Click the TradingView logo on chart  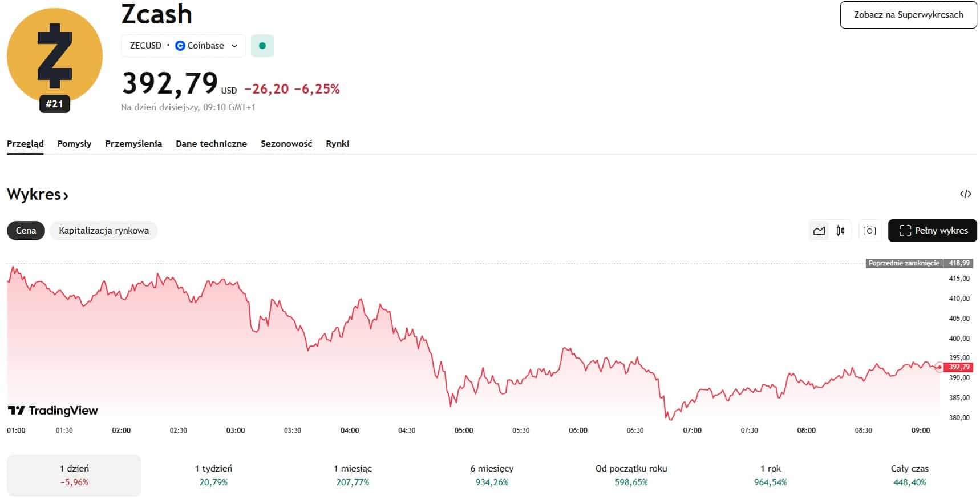(53, 411)
